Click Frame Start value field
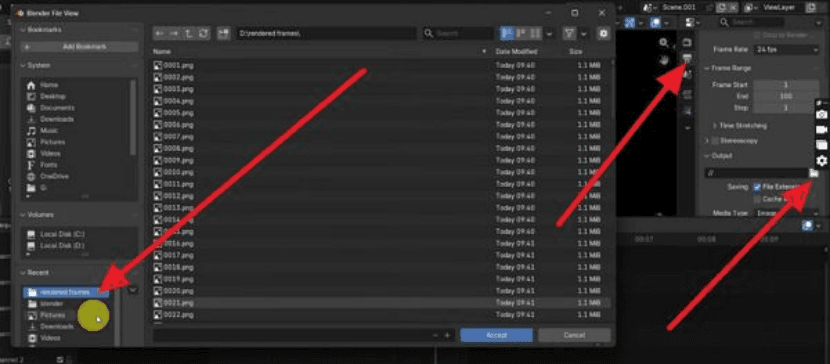This screenshot has height=364, width=830. click(787, 85)
